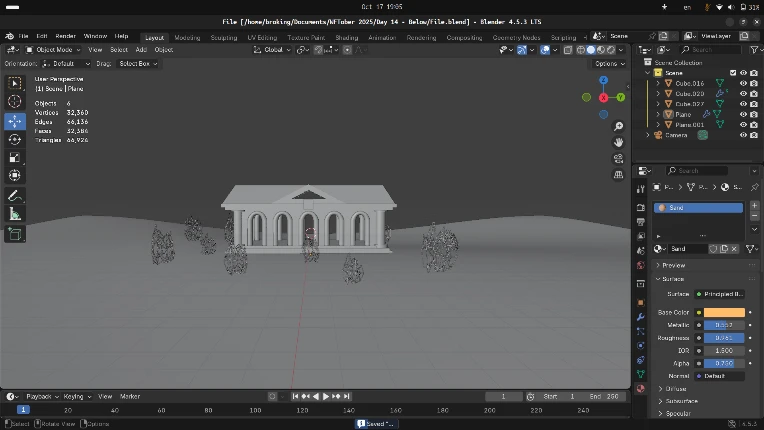Open the Select Box drag dropdown

click(x=138, y=64)
